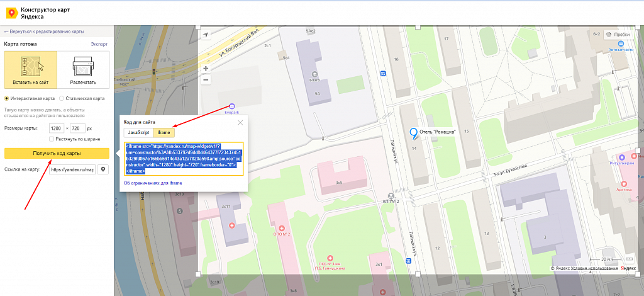644x296 pixels.
Task: Click the ПКБ № 4 hospital icon
Action: (331, 258)
